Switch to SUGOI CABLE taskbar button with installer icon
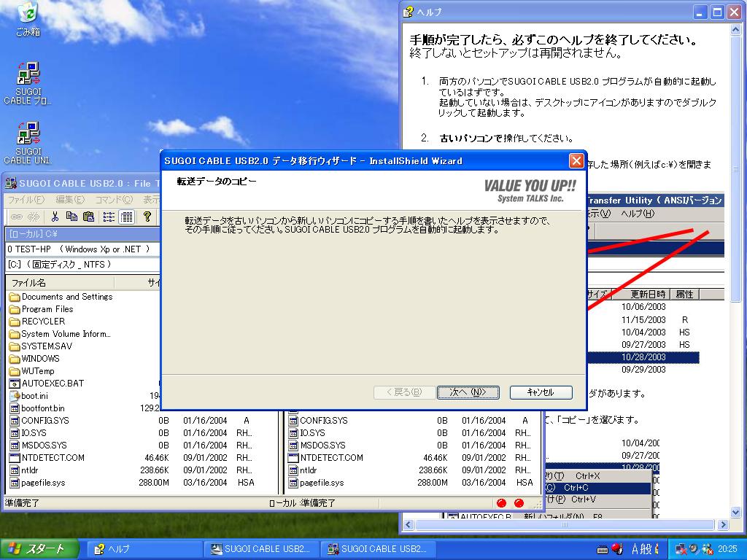 pyautogui.click(x=261, y=549)
